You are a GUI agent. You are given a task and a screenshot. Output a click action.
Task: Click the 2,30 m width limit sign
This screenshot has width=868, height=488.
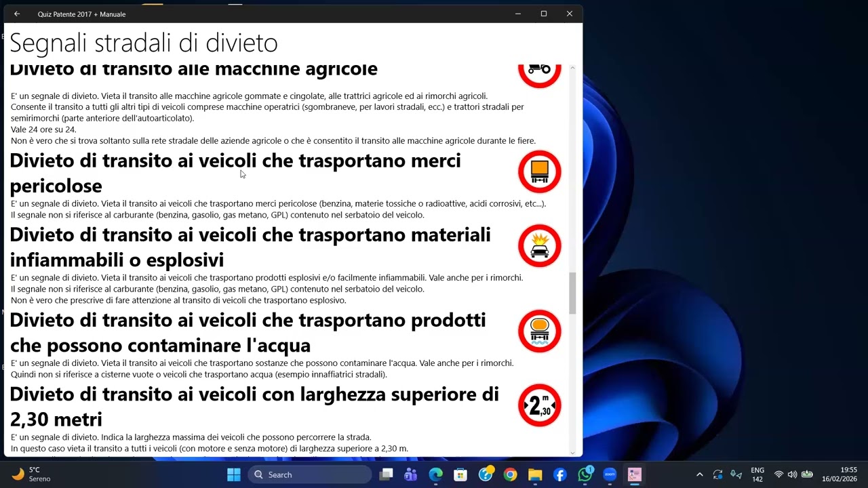[x=540, y=405]
